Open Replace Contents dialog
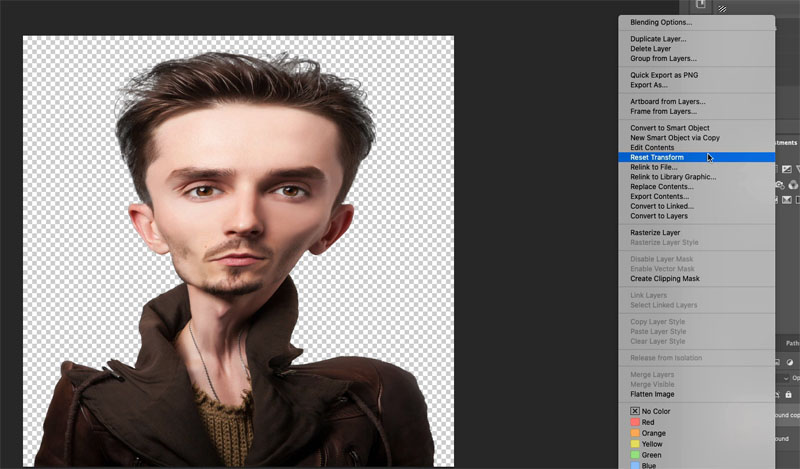Screen dimensions: 800x469 click(x=661, y=187)
